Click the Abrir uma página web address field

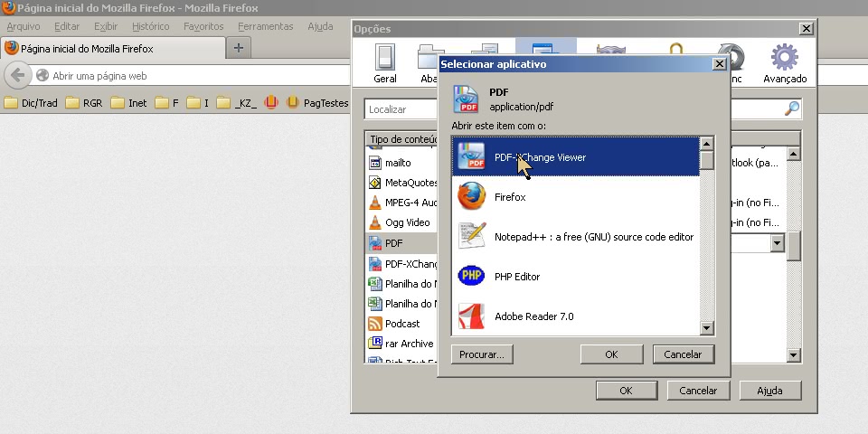tap(181, 76)
